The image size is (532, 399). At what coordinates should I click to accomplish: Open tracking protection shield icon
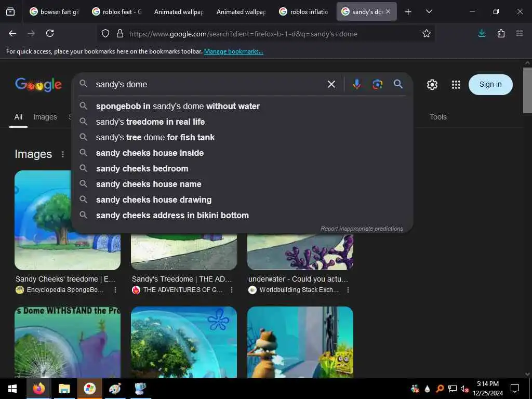105,34
